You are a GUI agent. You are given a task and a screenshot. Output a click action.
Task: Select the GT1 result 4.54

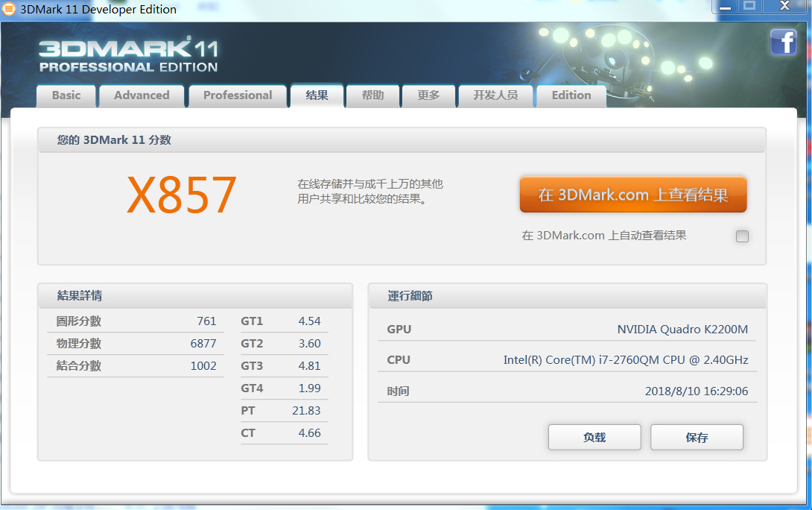pyautogui.click(x=309, y=321)
